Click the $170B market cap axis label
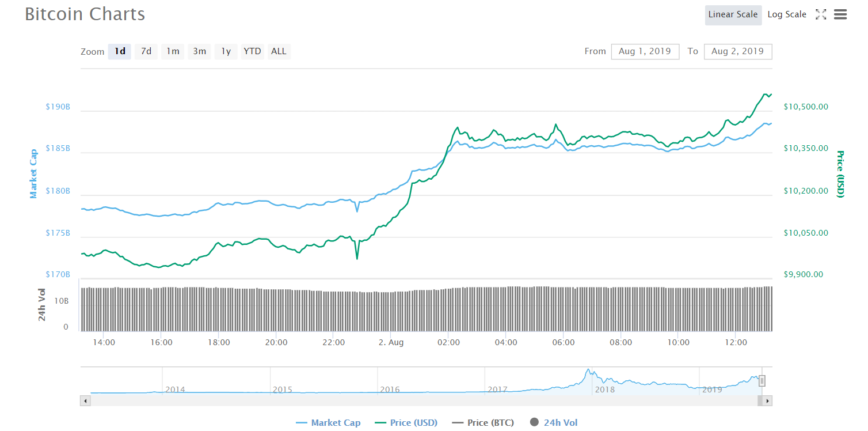 tap(58, 274)
